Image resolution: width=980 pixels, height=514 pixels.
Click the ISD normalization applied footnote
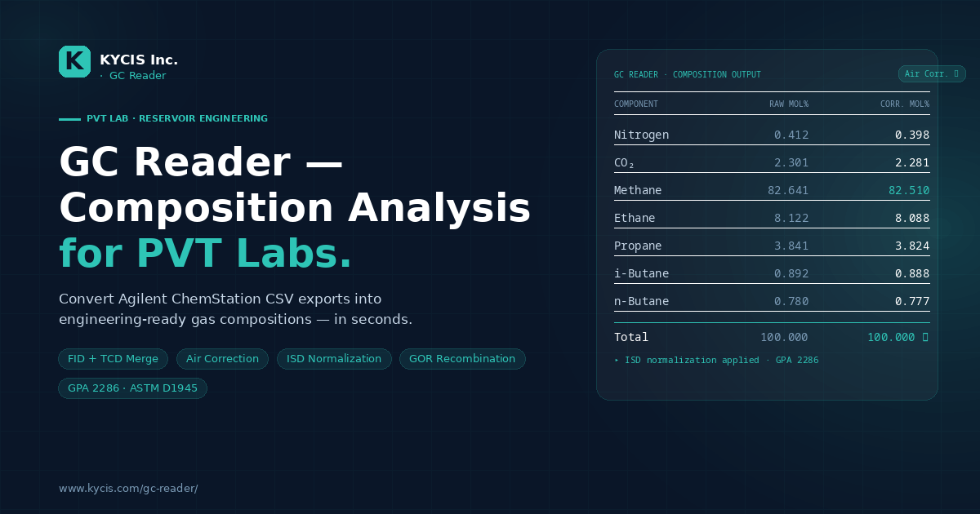[x=716, y=360]
